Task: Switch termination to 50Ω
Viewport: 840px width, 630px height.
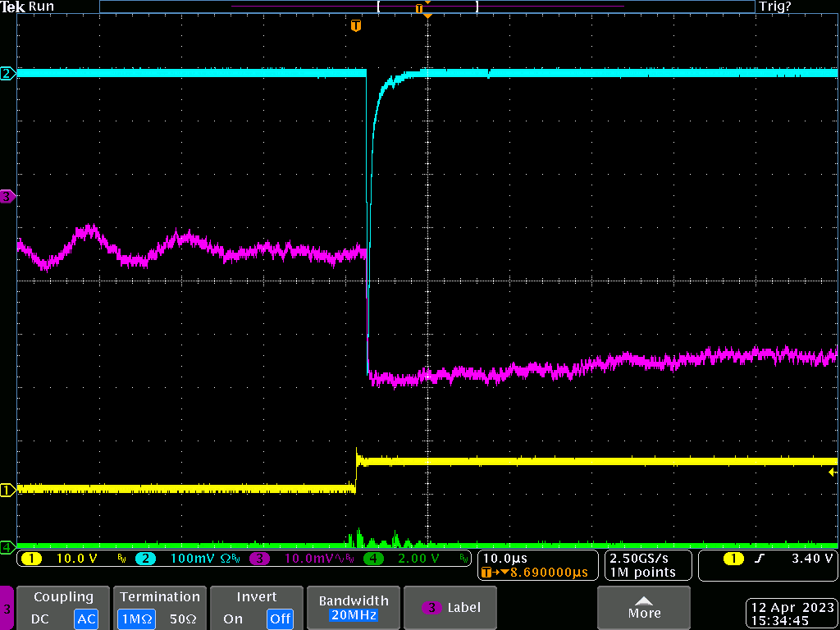Action: (x=185, y=619)
